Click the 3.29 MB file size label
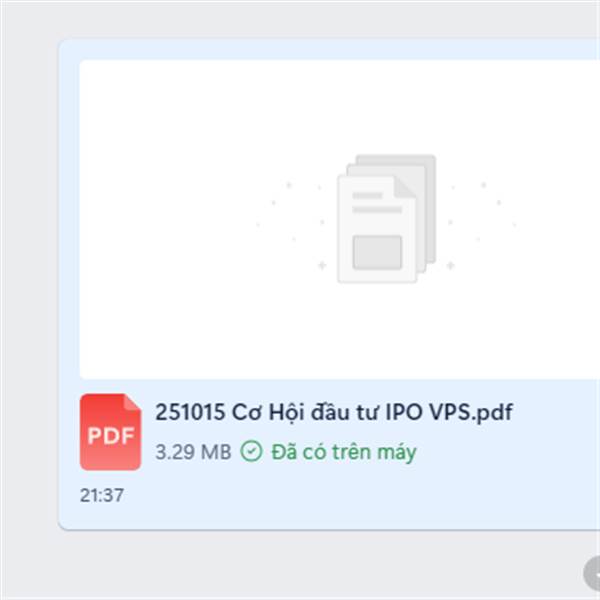The image size is (600, 600). tap(193, 452)
